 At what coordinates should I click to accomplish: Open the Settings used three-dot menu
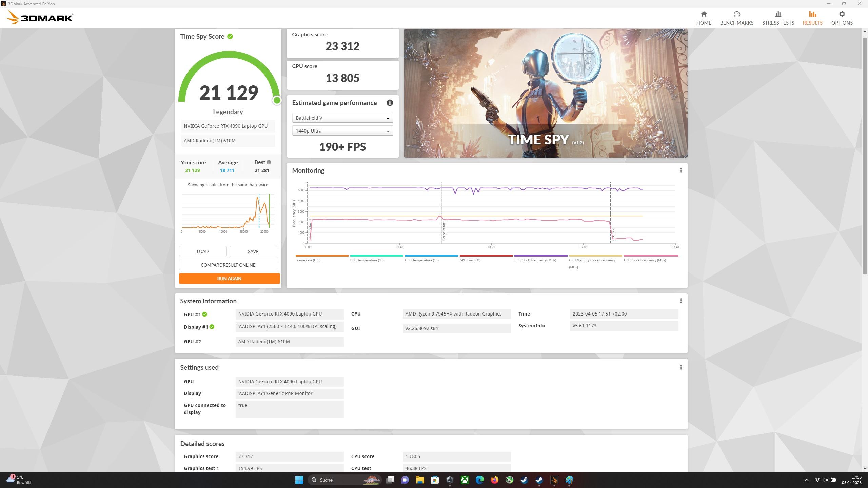tap(680, 367)
